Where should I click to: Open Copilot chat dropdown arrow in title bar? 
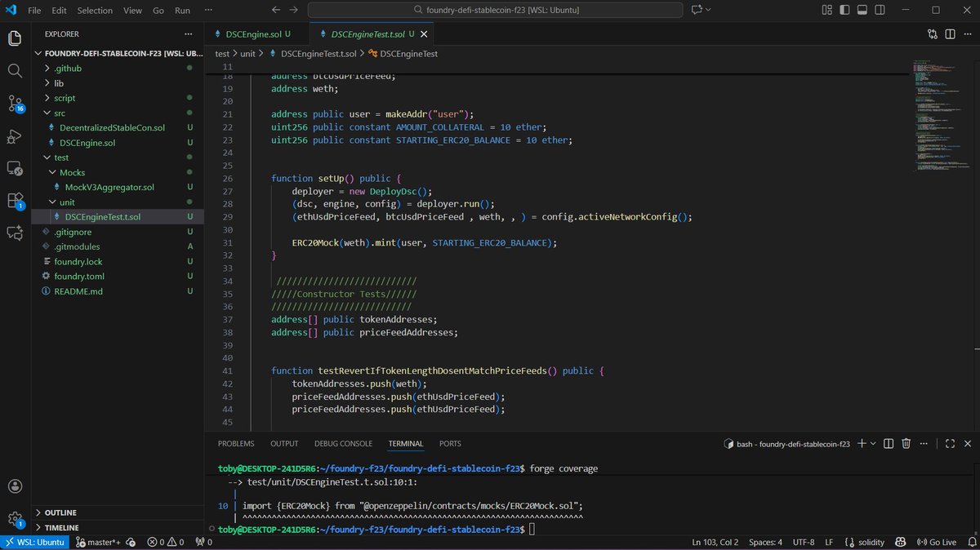[707, 11]
